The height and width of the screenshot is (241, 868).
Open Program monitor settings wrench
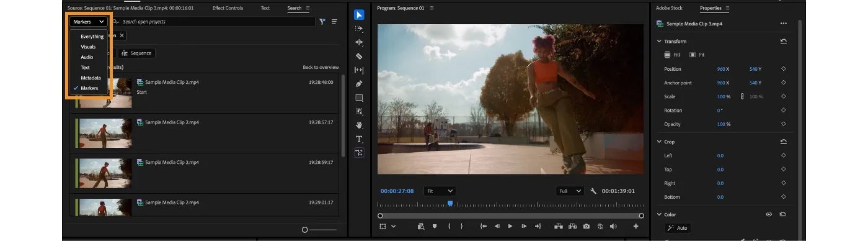click(x=593, y=191)
